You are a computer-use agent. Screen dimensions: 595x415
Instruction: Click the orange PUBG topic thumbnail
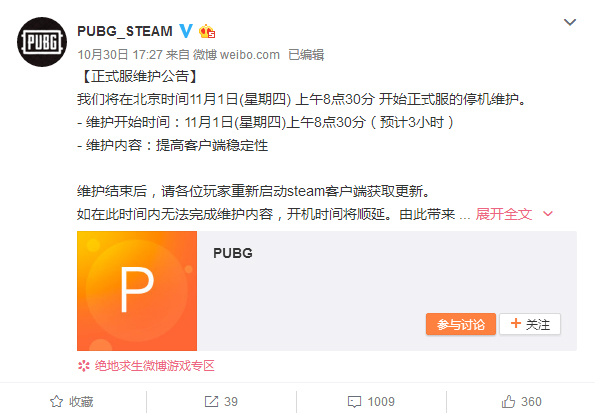[137, 291]
